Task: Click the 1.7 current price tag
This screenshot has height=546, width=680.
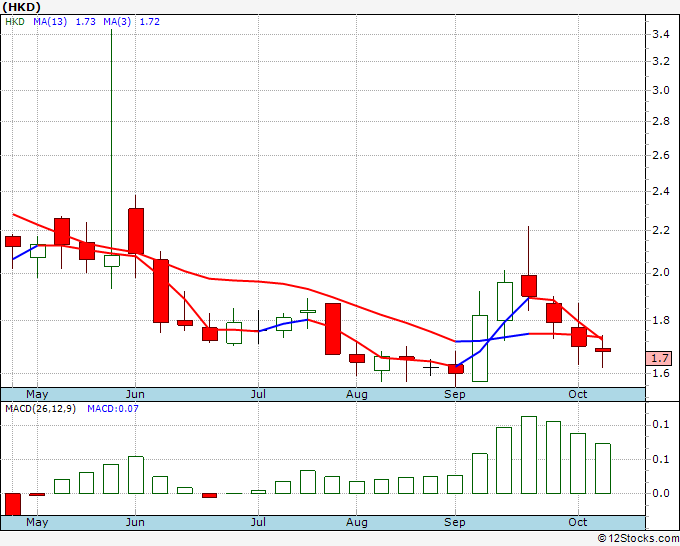Action: click(659, 358)
